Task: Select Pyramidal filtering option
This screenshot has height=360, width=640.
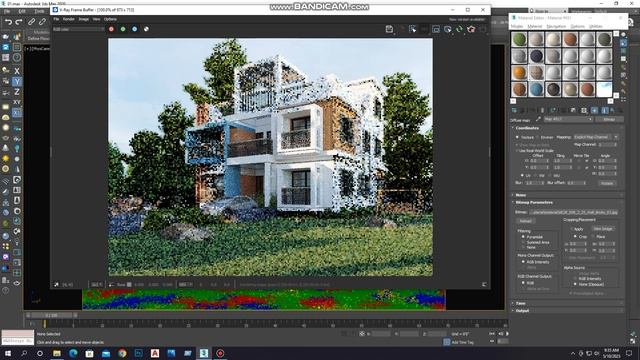Action: 523,237
